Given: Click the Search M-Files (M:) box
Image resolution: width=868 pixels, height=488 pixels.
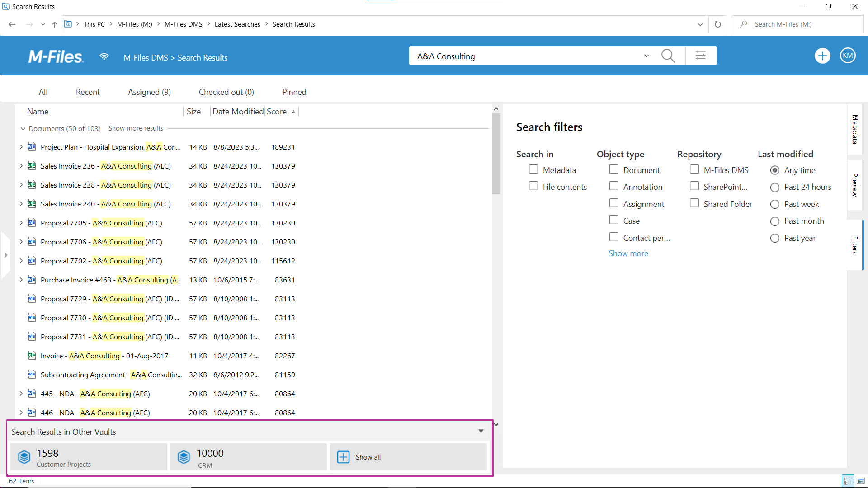Looking at the screenshot, I should pyautogui.click(x=798, y=24).
